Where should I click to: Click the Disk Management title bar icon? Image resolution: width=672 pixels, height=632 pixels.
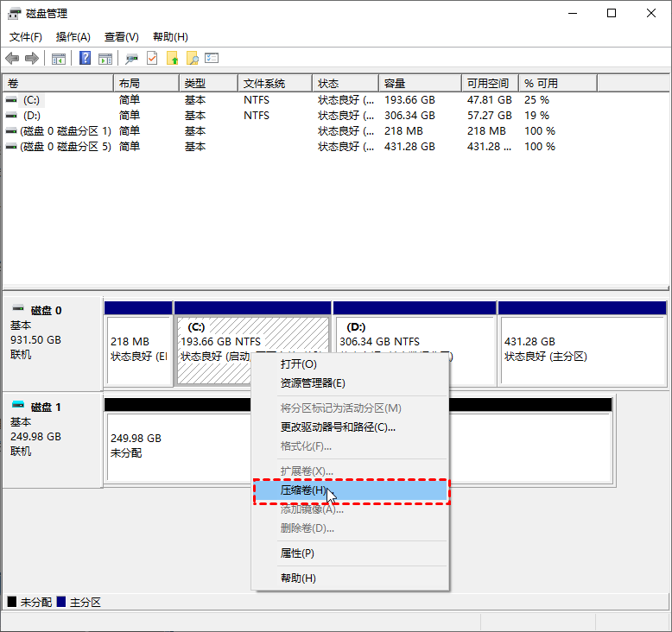point(14,14)
